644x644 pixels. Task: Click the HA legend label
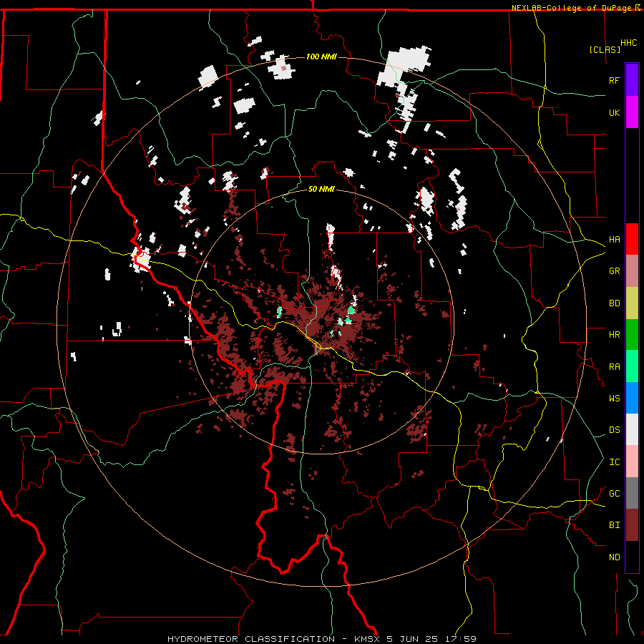click(x=614, y=239)
